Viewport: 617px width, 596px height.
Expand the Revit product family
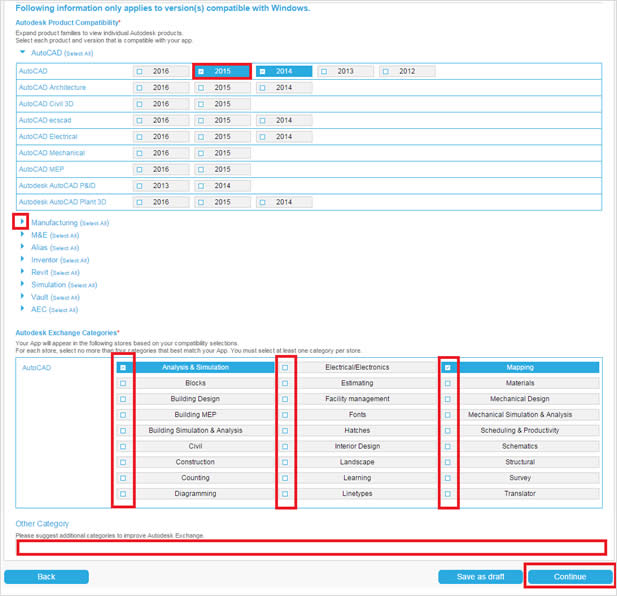click(x=23, y=272)
